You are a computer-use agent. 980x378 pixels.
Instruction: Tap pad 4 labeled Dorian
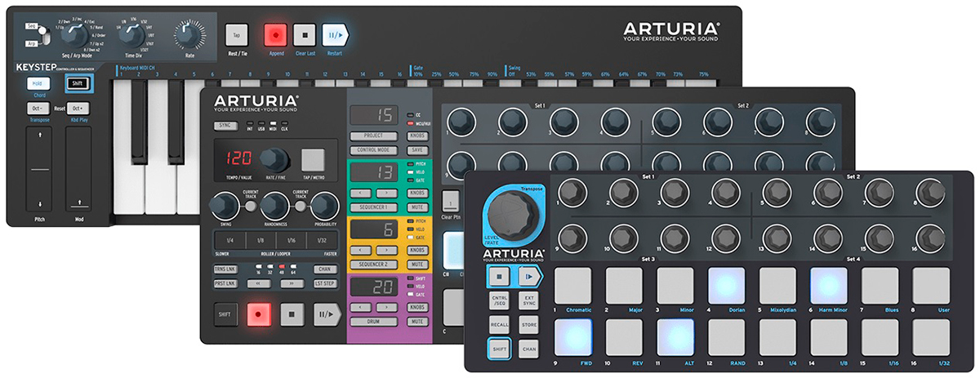coord(727,285)
